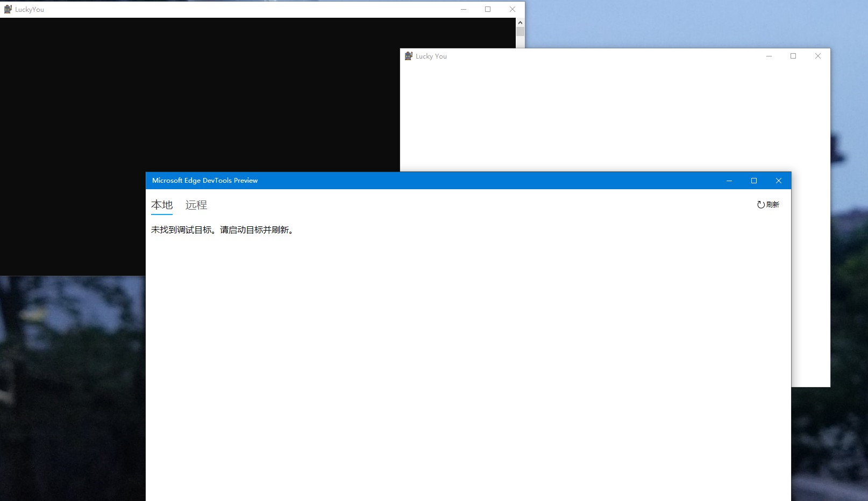This screenshot has height=501, width=868.
Task: Click the LuckyYou window app icon
Action: click(8, 9)
